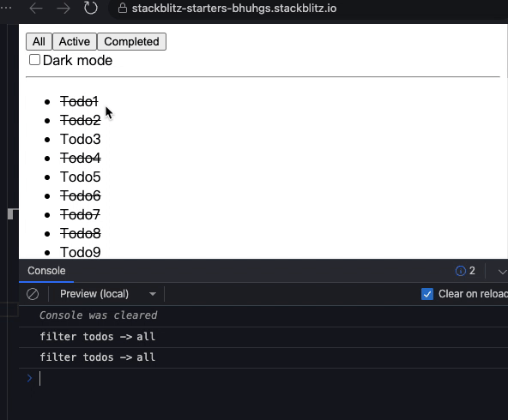Click the browser back arrow
This screenshot has height=420, width=508.
(x=36, y=8)
